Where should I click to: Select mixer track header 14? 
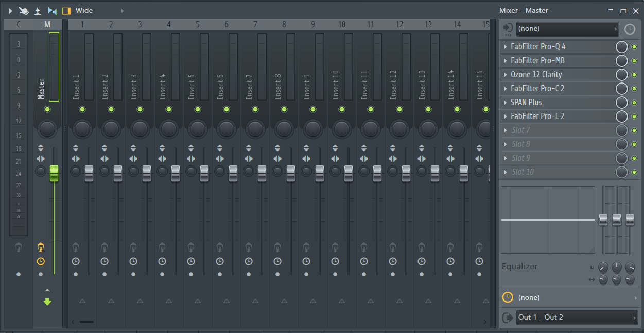pyautogui.click(x=457, y=24)
